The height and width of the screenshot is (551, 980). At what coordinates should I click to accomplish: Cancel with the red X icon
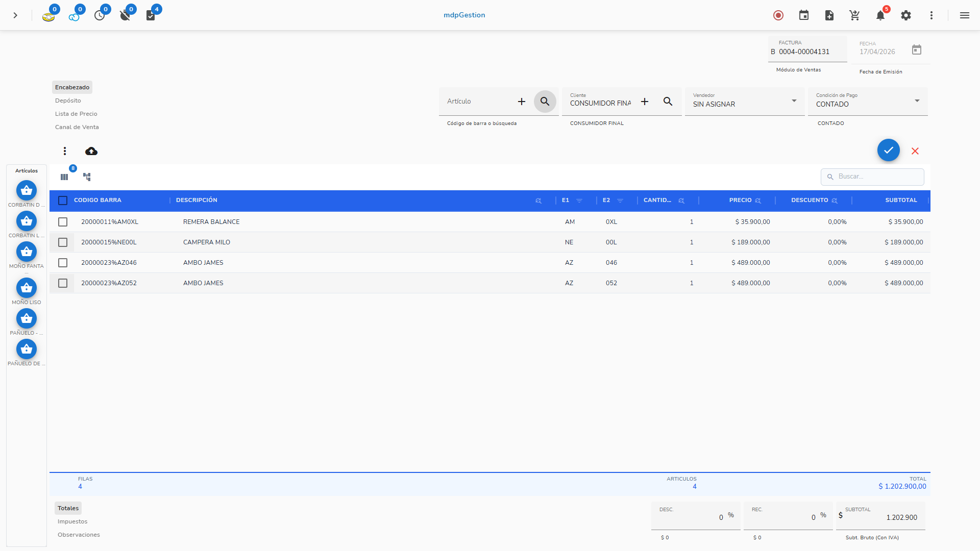coord(915,151)
